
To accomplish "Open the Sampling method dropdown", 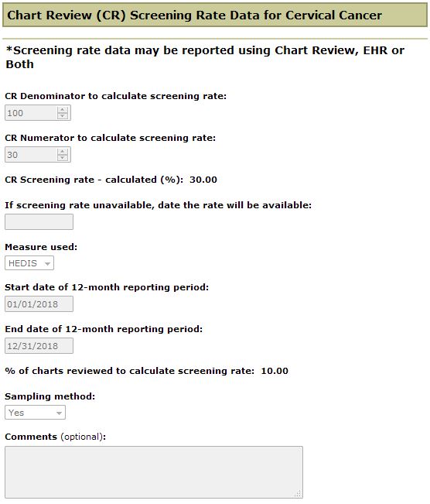I will tap(35, 413).
